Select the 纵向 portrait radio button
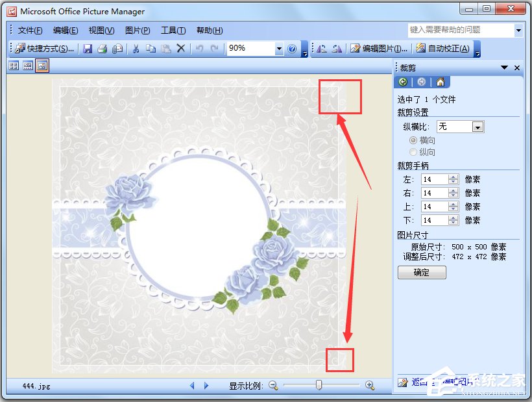The height and width of the screenshot is (402, 532). point(413,152)
